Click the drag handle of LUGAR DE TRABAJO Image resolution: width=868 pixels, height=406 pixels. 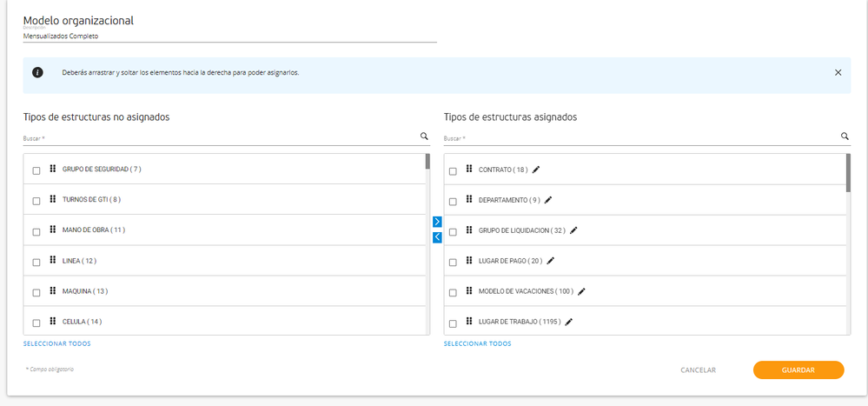[469, 322]
